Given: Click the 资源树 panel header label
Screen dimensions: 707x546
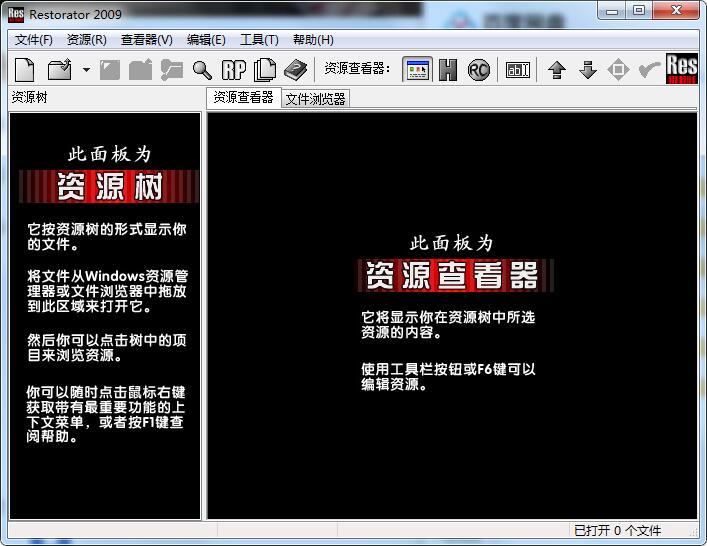Looking at the screenshot, I should 29,97.
